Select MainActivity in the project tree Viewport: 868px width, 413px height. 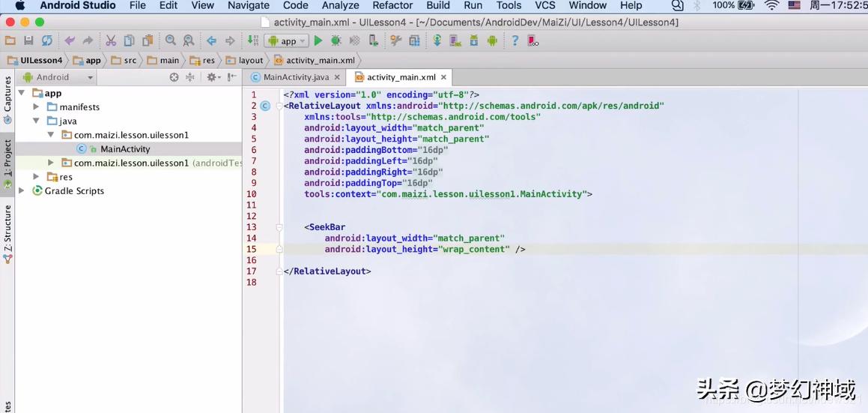[x=125, y=149]
